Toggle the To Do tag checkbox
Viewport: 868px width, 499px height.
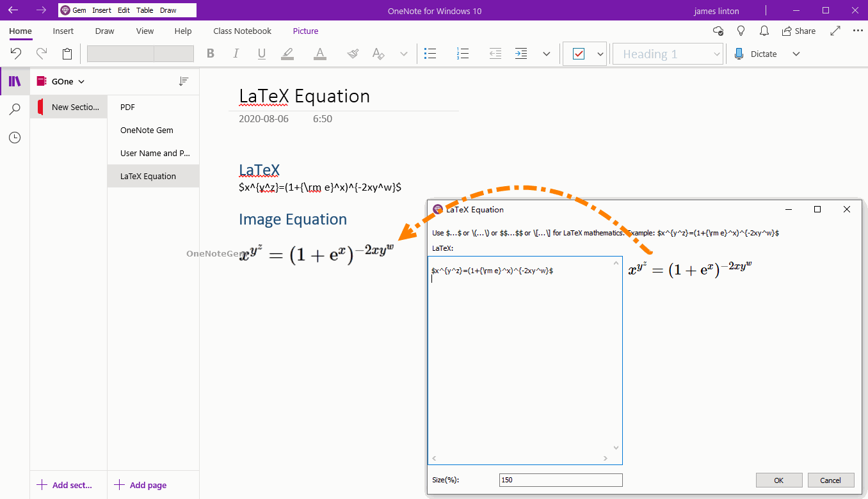tap(579, 54)
